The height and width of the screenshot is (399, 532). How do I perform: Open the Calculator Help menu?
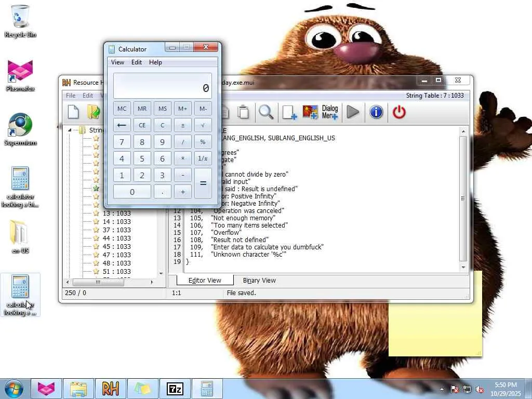pos(155,62)
